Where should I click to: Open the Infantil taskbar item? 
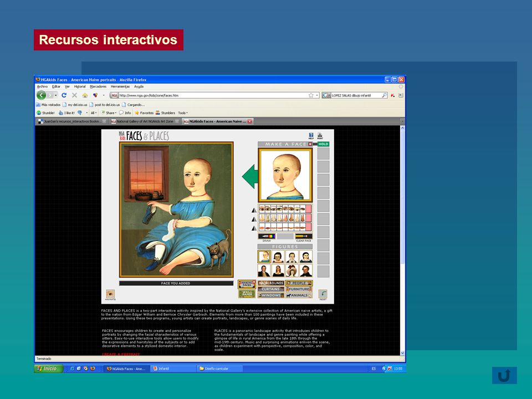(173, 369)
